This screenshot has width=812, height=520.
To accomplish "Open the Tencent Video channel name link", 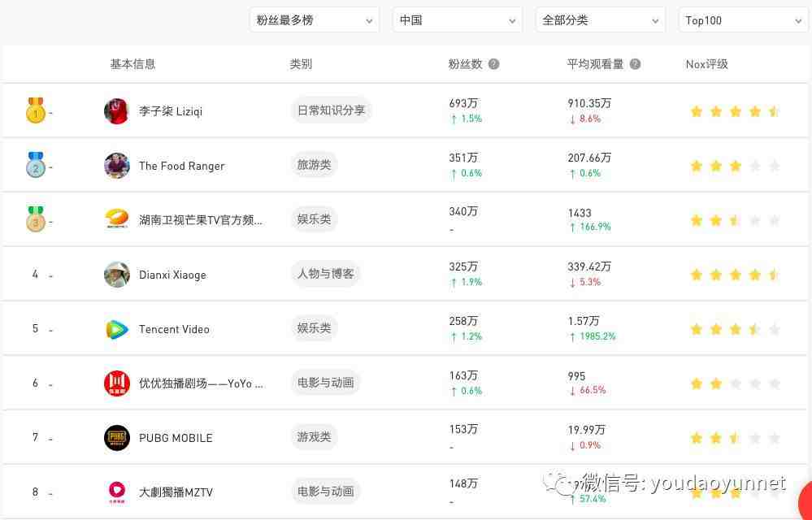I will pyautogui.click(x=174, y=329).
